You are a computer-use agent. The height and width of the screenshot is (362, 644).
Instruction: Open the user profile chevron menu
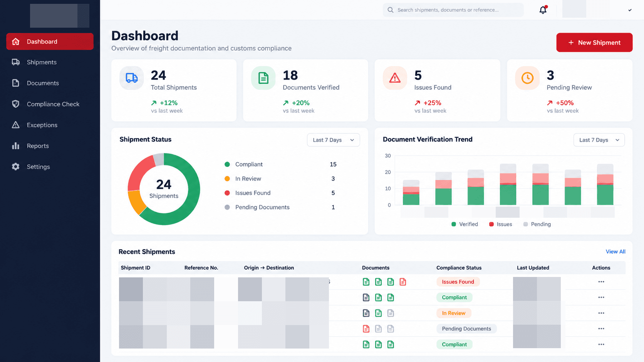coord(630,10)
